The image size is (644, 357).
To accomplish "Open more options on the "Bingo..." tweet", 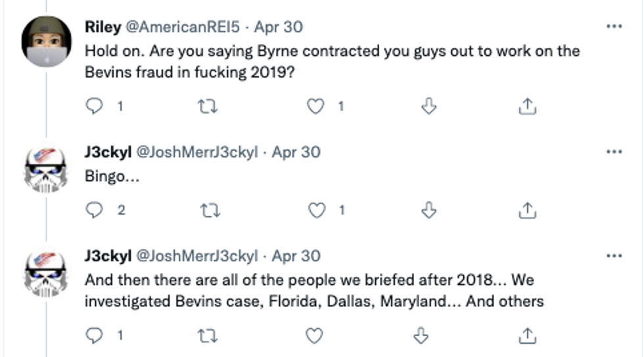I will click(x=614, y=152).
